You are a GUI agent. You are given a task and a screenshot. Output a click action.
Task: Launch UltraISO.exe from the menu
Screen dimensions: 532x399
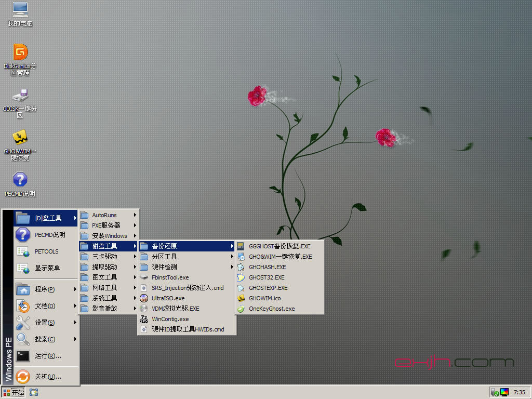[168, 298]
